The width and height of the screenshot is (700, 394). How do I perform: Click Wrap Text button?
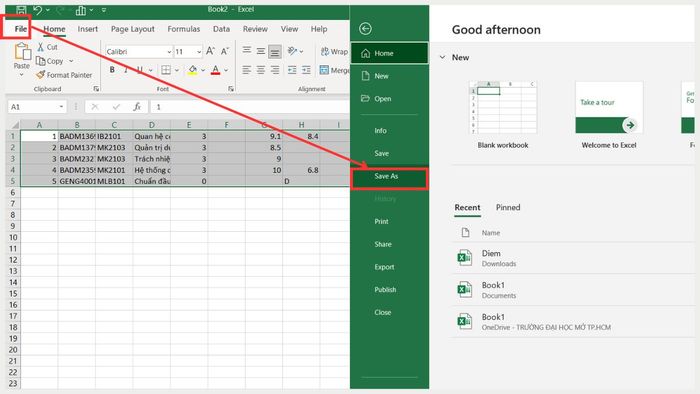[334, 52]
